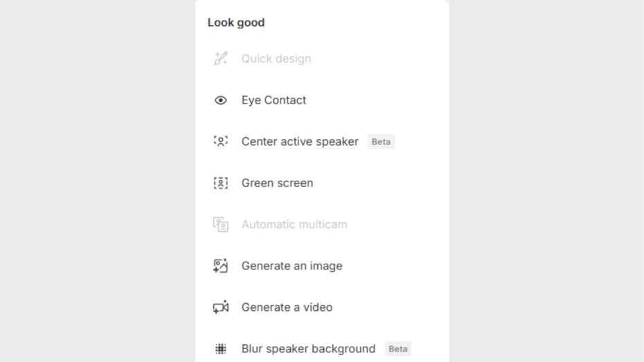The height and width of the screenshot is (362, 644).
Task: Click the gray backdrop left of the menu
Action: tap(97, 180)
